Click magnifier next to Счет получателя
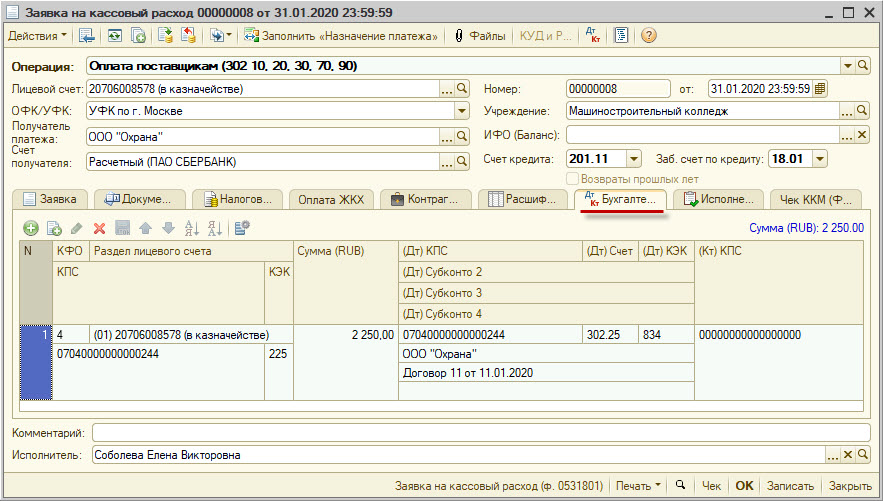Screen dimensions: 883x501 coord(462,162)
